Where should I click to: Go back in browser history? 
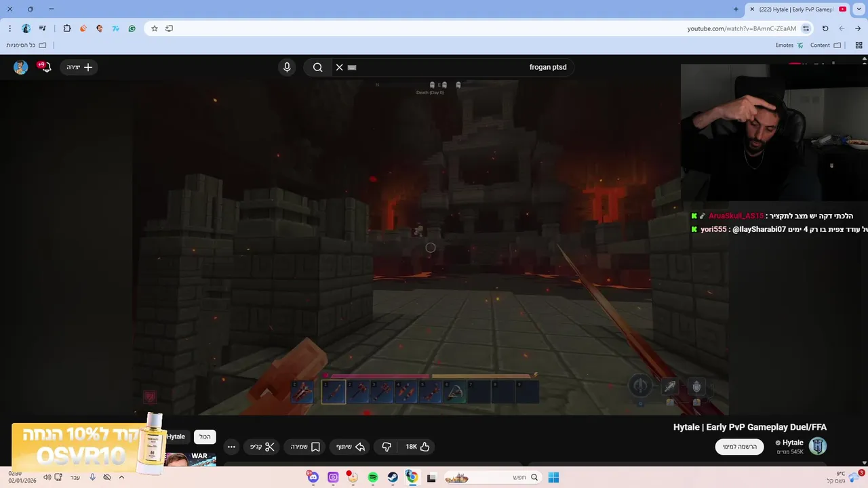coord(842,28)
